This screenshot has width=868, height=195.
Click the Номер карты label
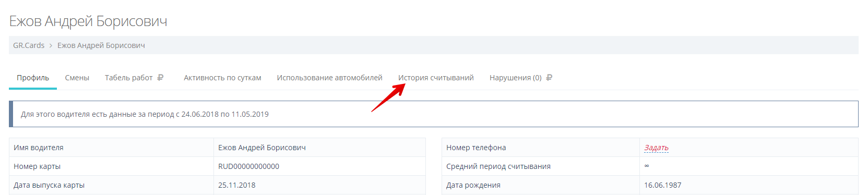pos(37,166)
